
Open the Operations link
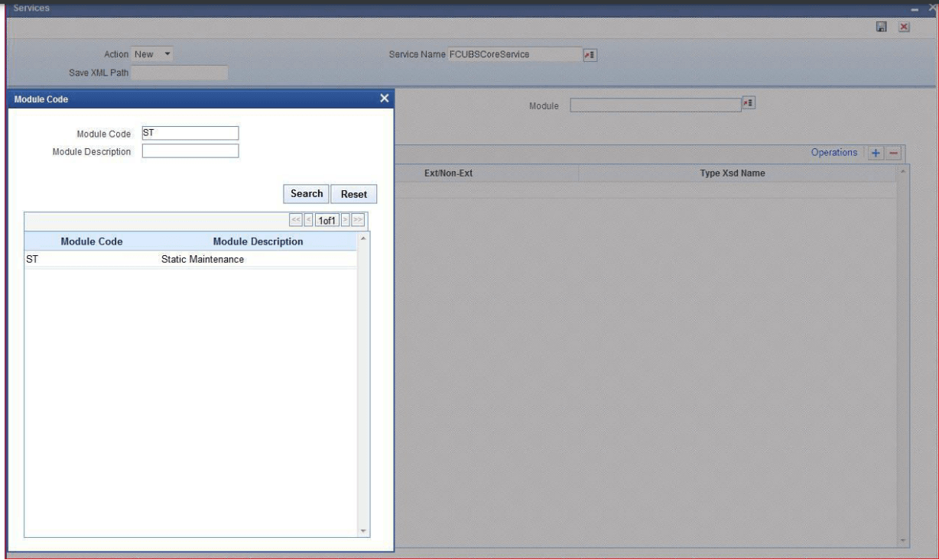[834, 153]
